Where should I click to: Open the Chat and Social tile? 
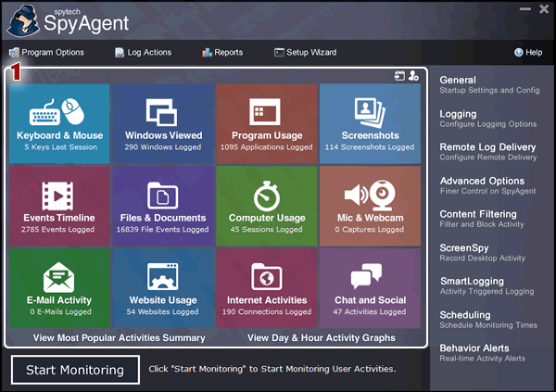click(370, 288)
